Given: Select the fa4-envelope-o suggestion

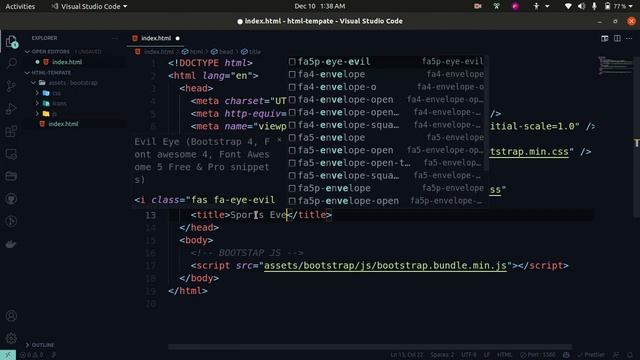Looking at the screenshot, I should coord(386,87).
